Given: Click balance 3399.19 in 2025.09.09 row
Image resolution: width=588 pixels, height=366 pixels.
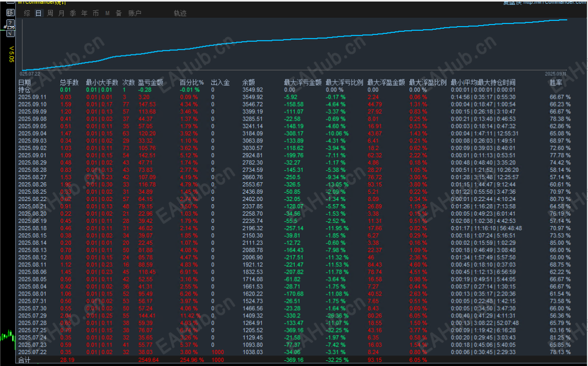Looking at the screenshot, I should click(253, 112).
